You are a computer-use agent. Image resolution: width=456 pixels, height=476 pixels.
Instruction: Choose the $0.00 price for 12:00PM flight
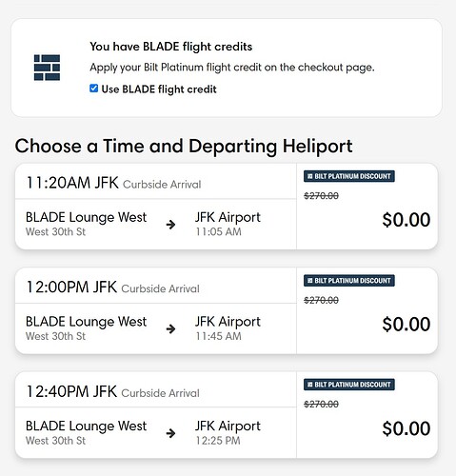[x=406, y=324]
